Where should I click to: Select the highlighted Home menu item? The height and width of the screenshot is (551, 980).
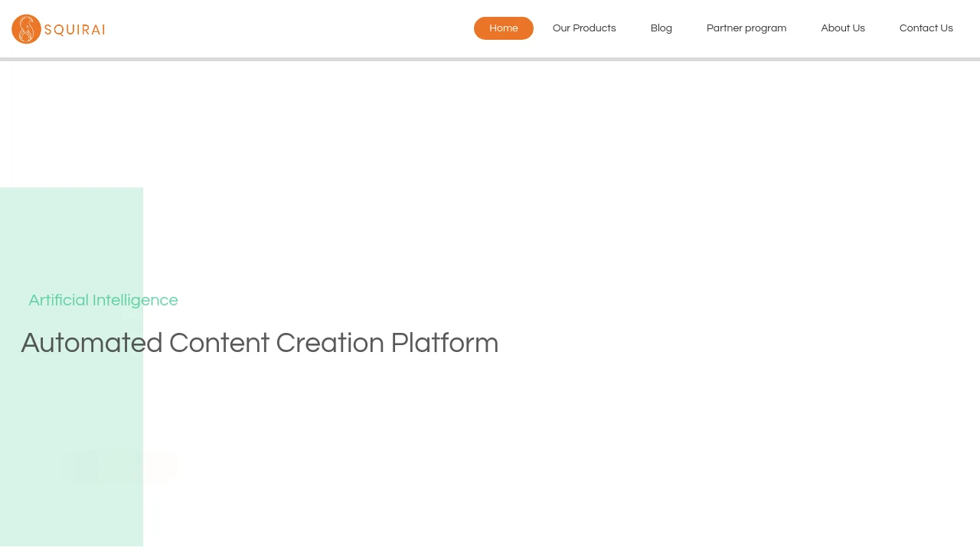pos(504,28)
